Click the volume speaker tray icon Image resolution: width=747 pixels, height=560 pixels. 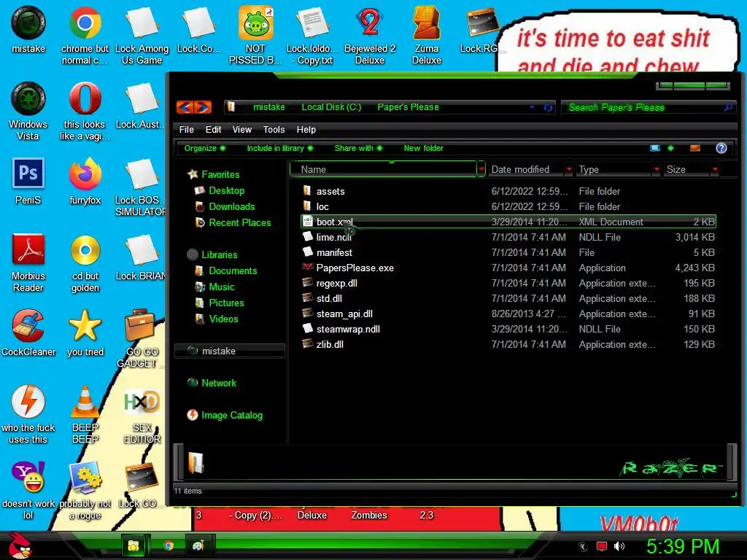pyautogui.click(x=619, y=546)
